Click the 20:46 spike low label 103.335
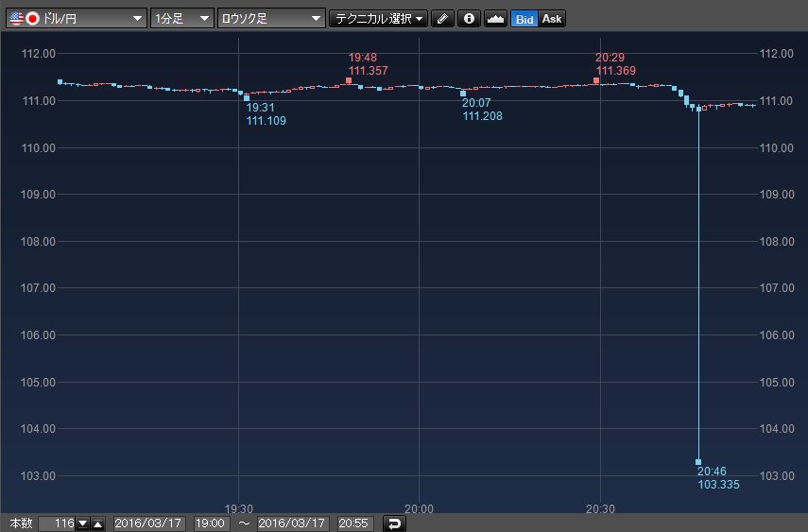808x532 pixels. pyautogui.click(x=718, y=478)
